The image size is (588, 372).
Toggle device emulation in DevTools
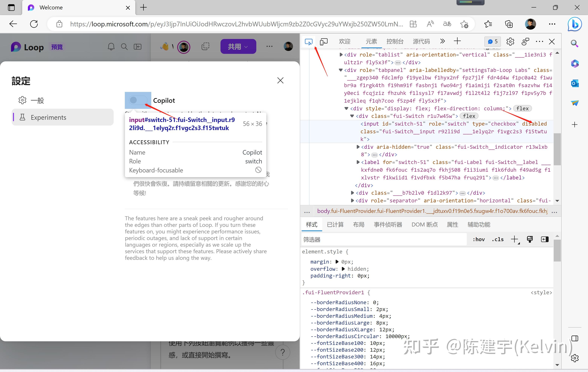pyautogui.click(x=324, y=42)
